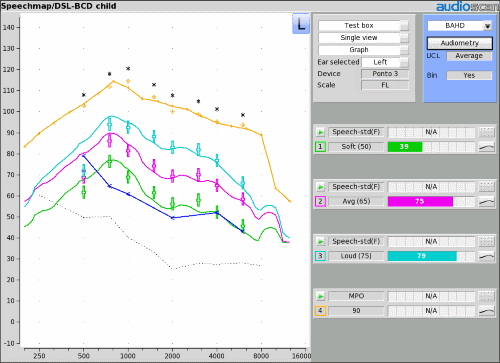Click the UCL Average button
Viewport: 500px width, 363px height.
[x=469, y=56]
